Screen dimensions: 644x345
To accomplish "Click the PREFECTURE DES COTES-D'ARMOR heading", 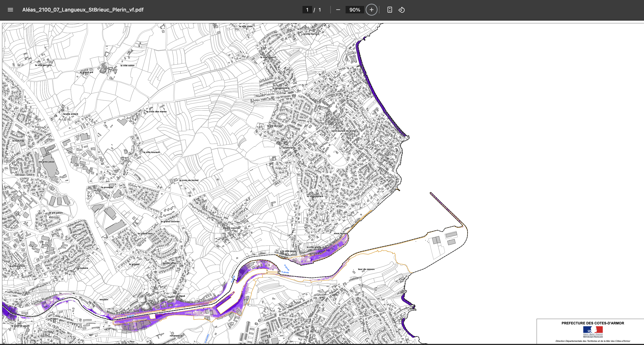I will [x=593, y=323].
